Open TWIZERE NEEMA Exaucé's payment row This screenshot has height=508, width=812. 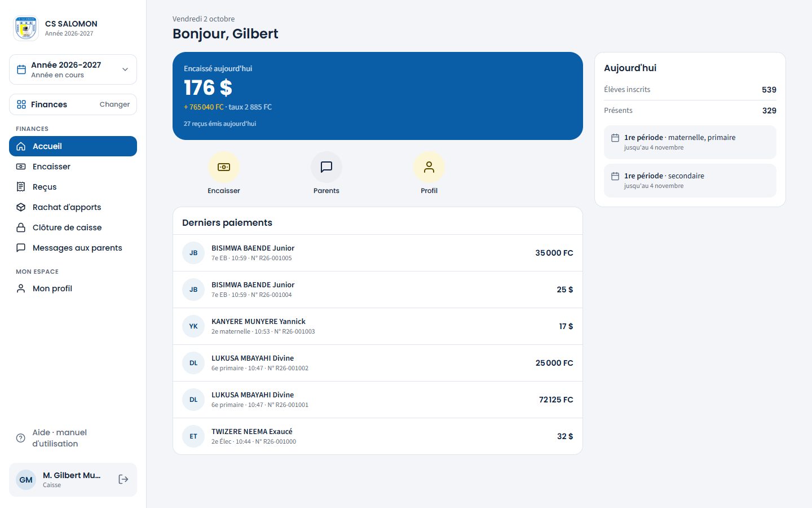tap(378, 436)
